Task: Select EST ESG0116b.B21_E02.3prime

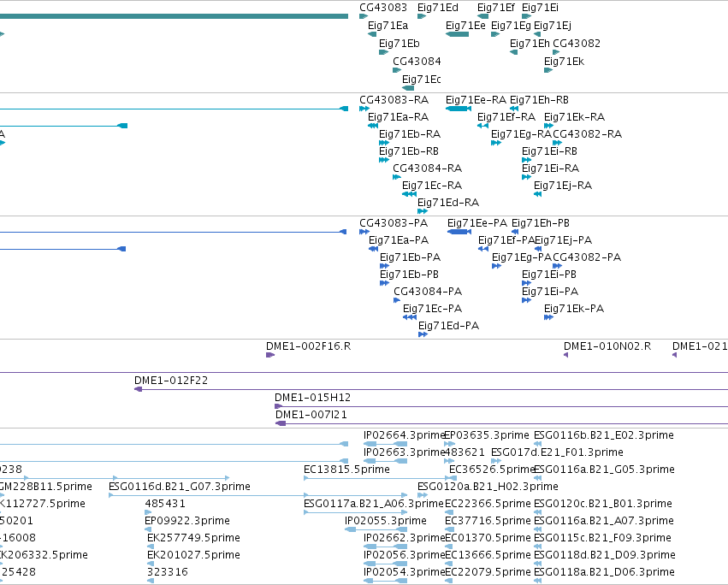Action: [604, 435]
